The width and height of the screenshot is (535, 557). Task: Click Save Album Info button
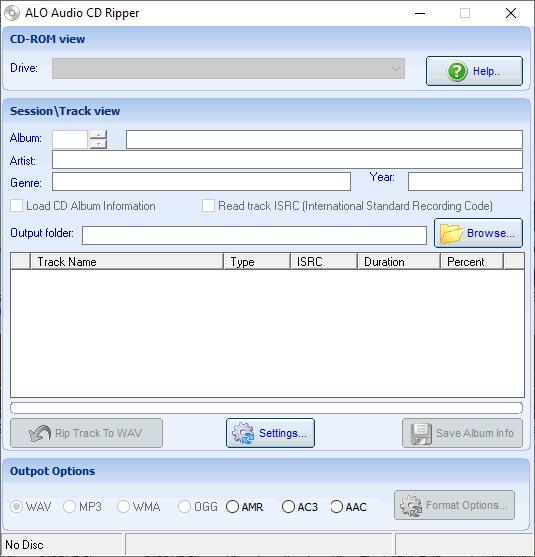[x=462, y=433]
